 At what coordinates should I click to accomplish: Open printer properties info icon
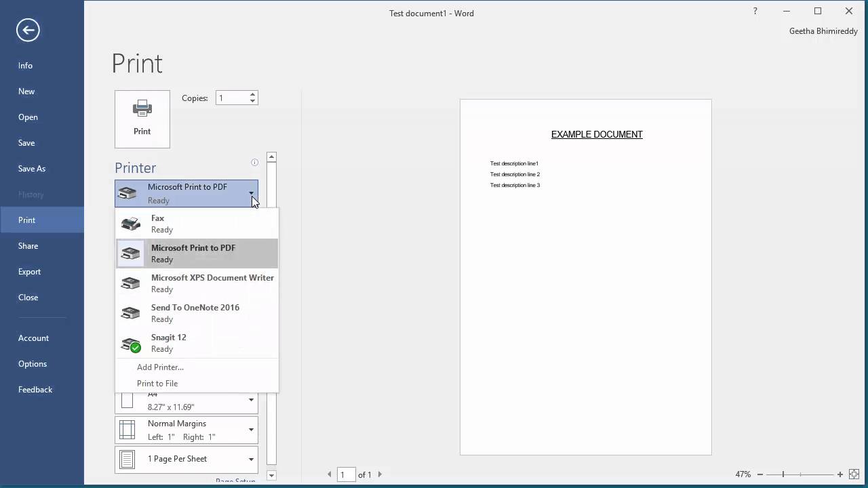pos(255,163)
